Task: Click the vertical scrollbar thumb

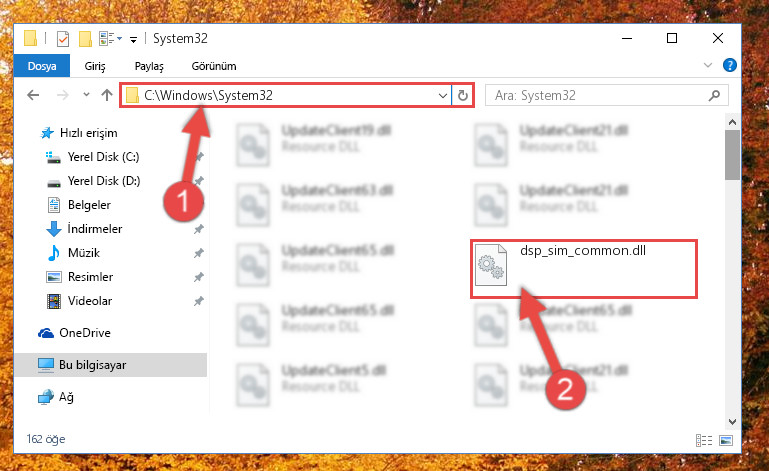Action: pyautogui.click(x=732, y=155)
